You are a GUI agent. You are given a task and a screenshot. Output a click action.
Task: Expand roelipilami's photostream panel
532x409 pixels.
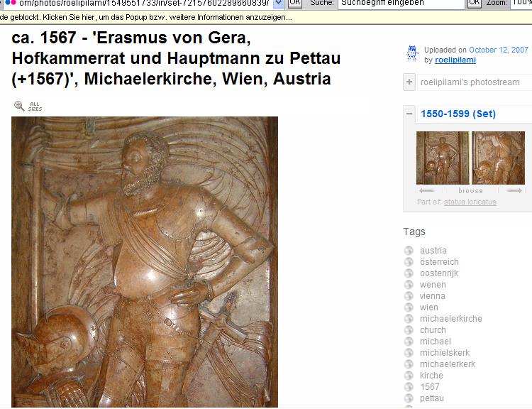point(409,82)
